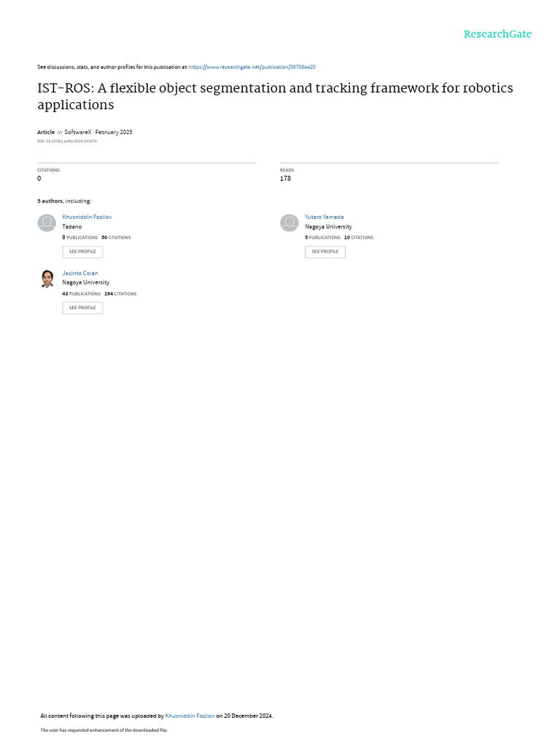This screenshot has height=747, width=560.
Task: Click See Profile under Khusniddin Fozilov
Action: pyautogui.click(x=82, y=252)
